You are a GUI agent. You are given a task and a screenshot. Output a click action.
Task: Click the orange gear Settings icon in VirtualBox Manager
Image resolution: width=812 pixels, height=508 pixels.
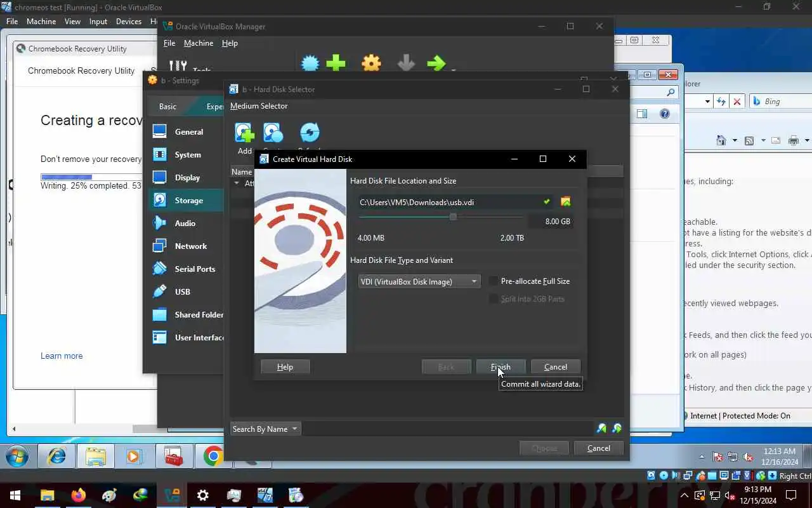(371, 63)
